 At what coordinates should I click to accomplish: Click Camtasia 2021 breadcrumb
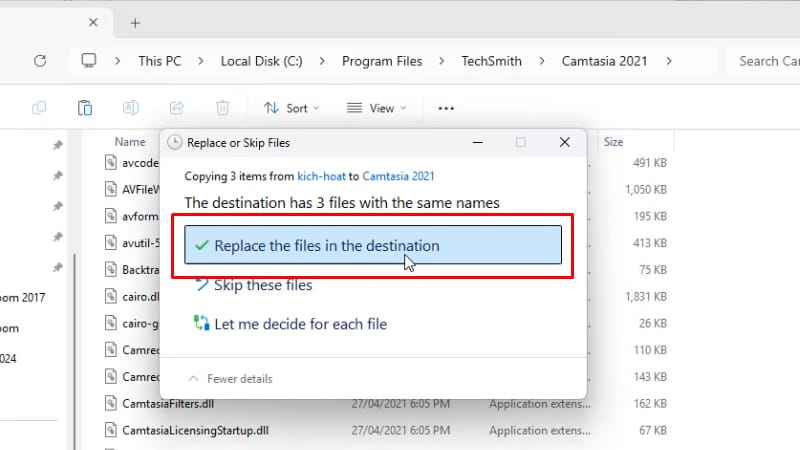coord(604,61)
